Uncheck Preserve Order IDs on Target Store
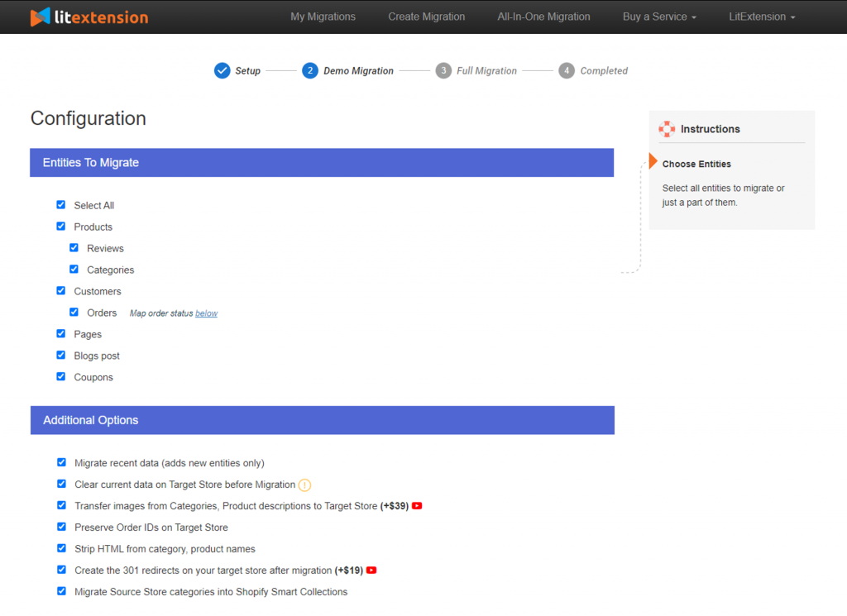This screenshot has height=616, width=847. click(61, 527)
